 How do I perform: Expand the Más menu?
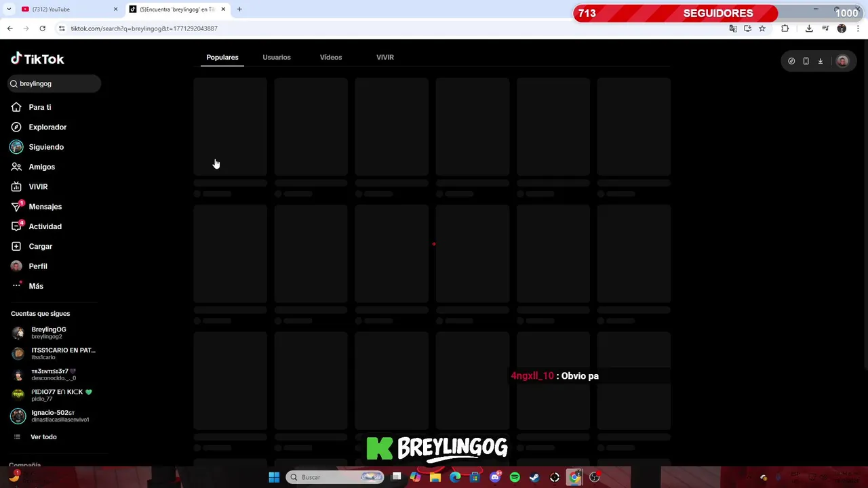tap(27, 286)
